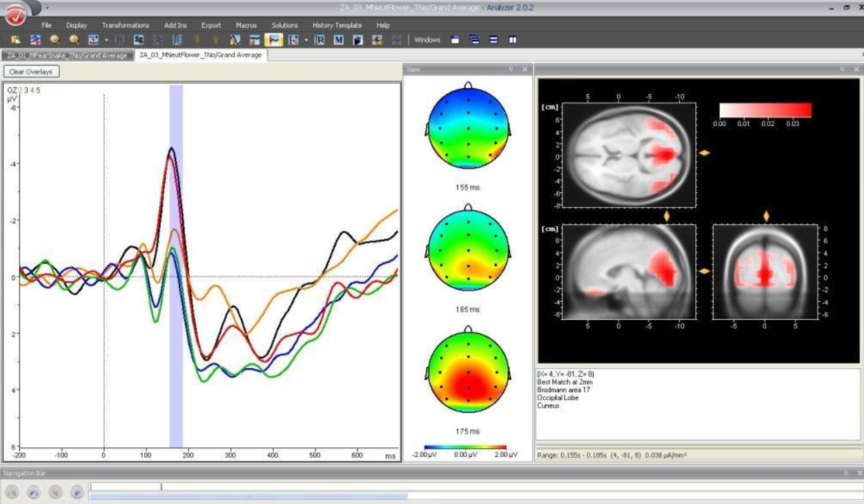Click the M toolbar icon
The height and width of the screenshot is (504, 864).
[338, 40]
